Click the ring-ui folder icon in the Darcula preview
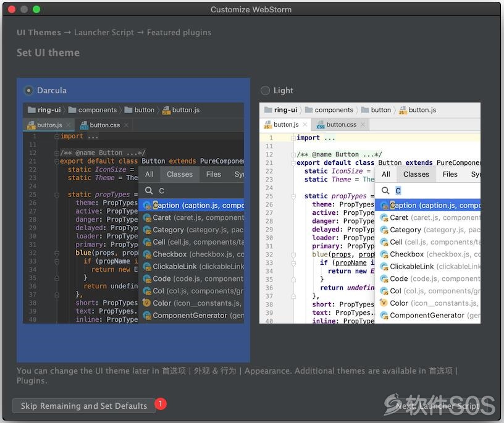This screenshot has width=504, height=423. pos(31,110)
